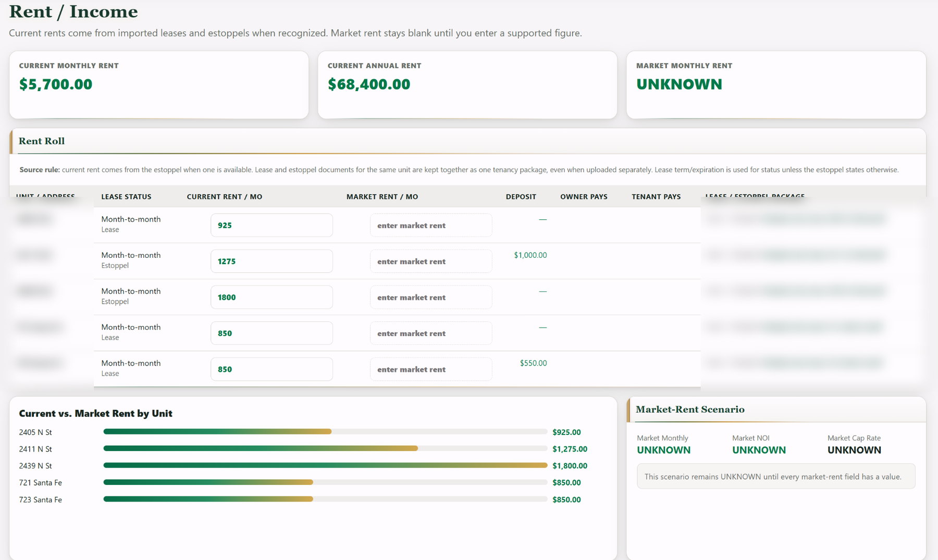Viewport: 938px width, 560px height.
Task: Click the 2411 N St chart bar
Action: [x=325, y=449]
